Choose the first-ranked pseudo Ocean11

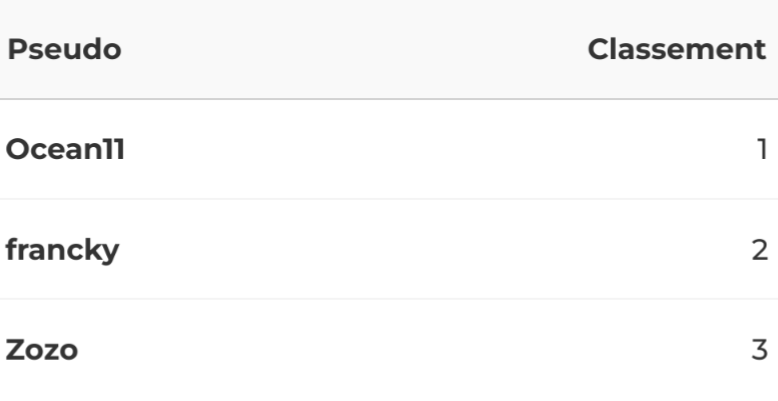coord(66,151)
